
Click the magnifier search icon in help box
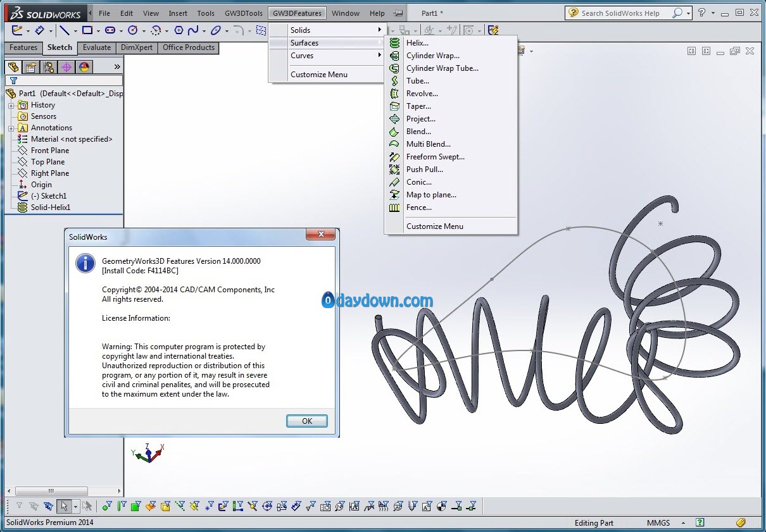click(677, 13)
